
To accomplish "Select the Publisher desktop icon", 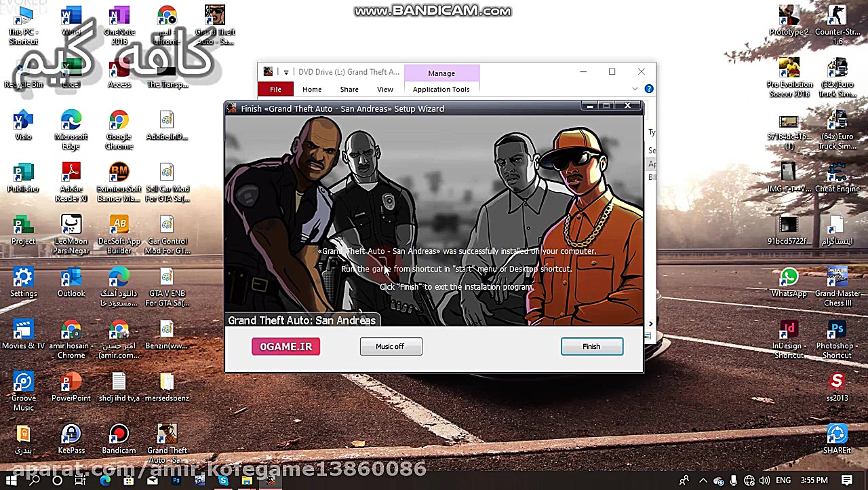I will [23, 178].
